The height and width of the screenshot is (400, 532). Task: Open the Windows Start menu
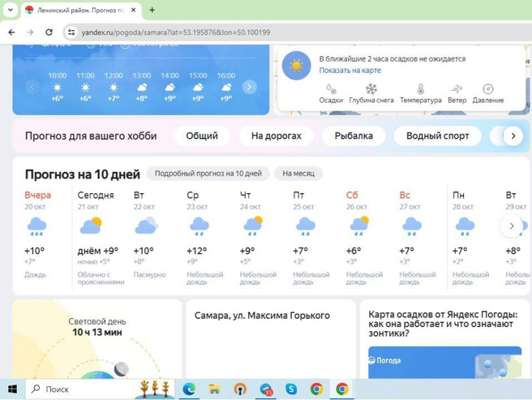pyautogui.click(x=12, y=389)
